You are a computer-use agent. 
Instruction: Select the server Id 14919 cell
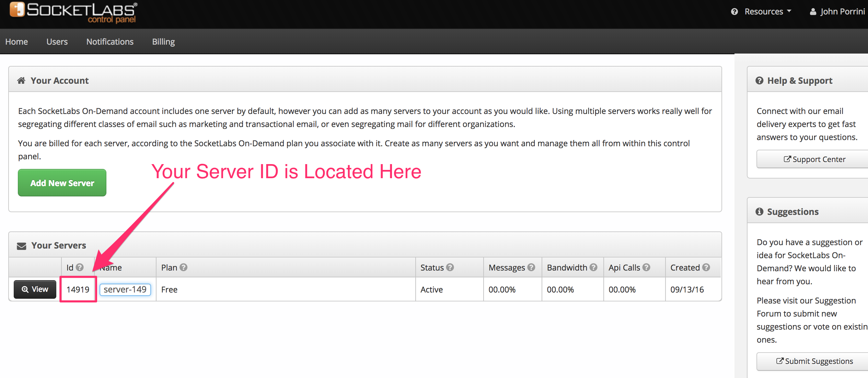[x=78, y=289]
